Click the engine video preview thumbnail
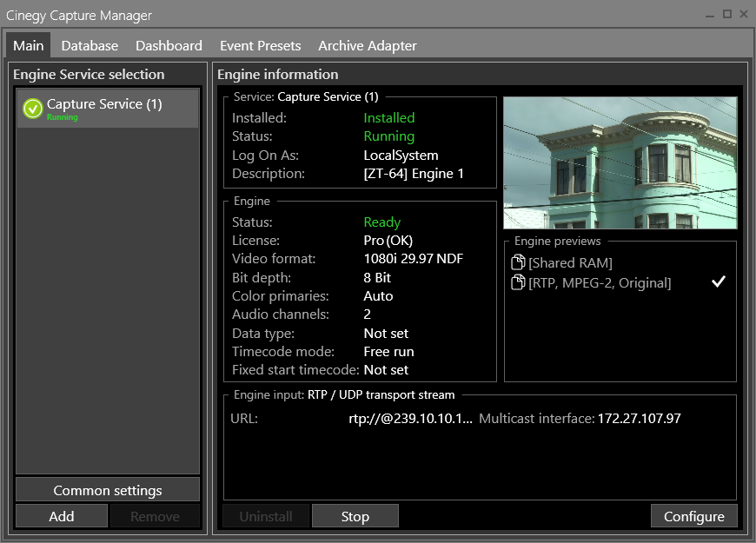The height and width of the screenshot is (543, 756). 620,162
